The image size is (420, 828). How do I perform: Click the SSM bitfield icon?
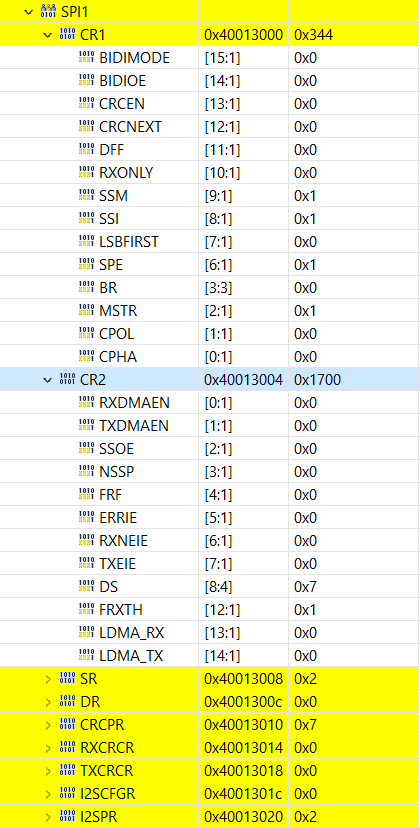86,196
